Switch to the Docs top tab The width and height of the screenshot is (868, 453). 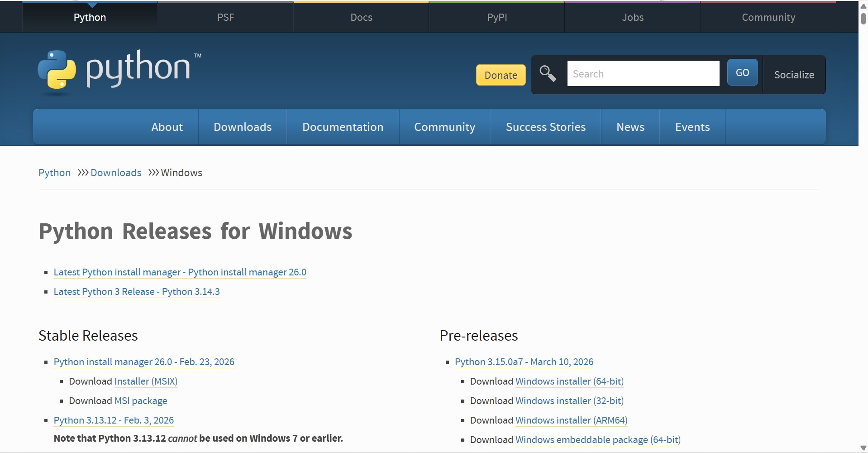coord(361,17)
